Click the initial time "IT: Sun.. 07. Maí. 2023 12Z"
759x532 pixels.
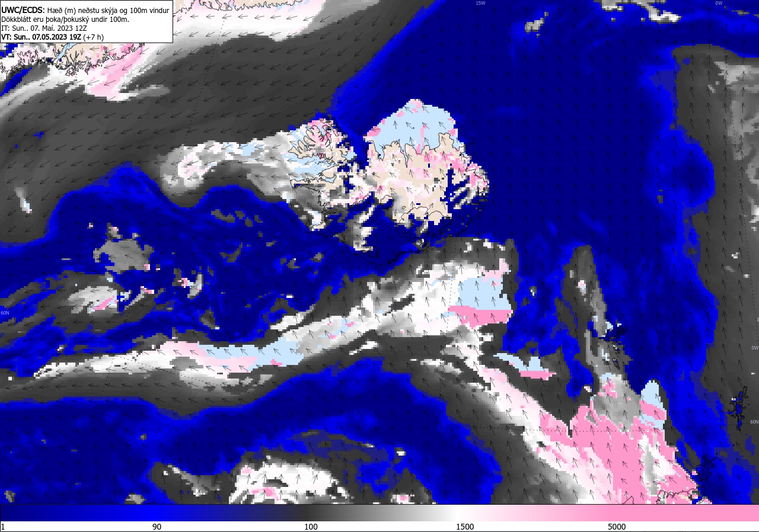pyautogui.click(x=45, y=28)
